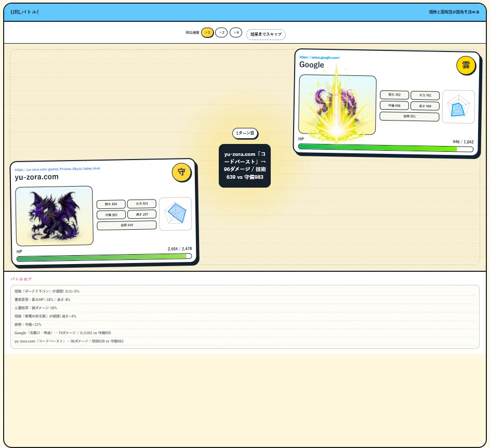Click the purple dragon image on yu-zora.com card
Image resolution: width=490 pixels, height=448 pixels.
point(55,216)
